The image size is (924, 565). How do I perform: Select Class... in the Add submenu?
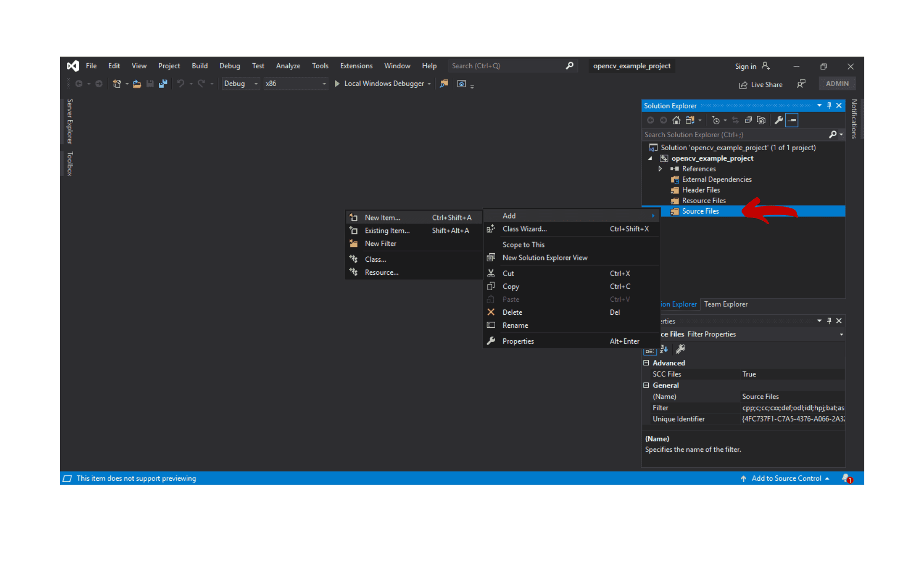(413, 259)
